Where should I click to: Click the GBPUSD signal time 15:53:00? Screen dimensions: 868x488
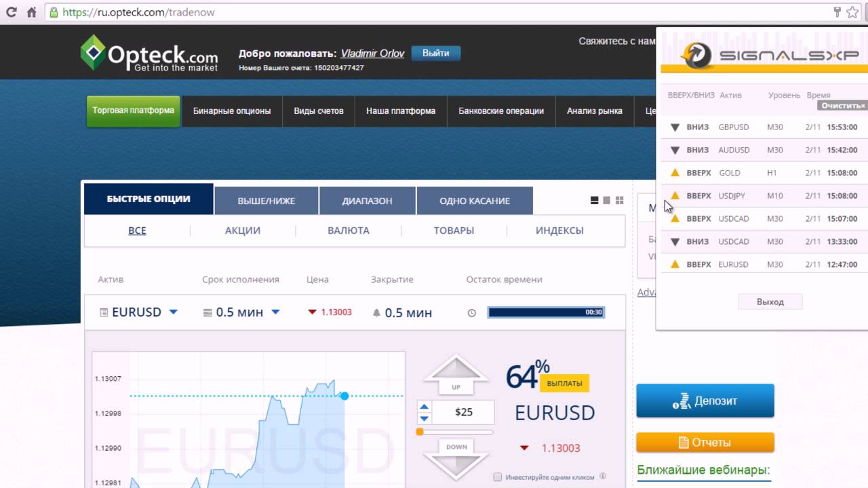(x=842, y=127)
